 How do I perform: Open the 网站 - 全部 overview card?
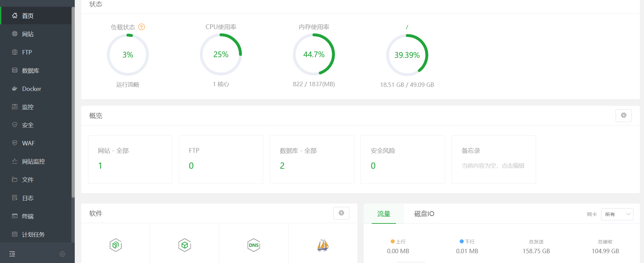point(130,160)
